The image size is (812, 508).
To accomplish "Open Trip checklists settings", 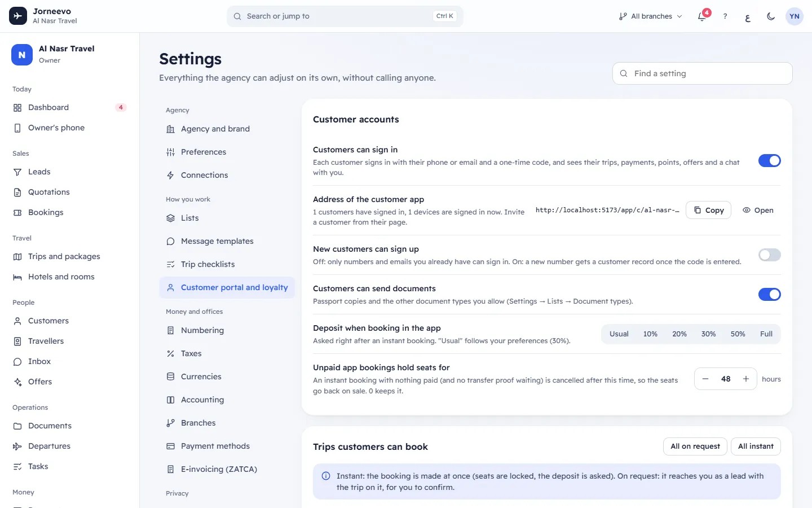I will pyautogui.click(x=227, y=264).
